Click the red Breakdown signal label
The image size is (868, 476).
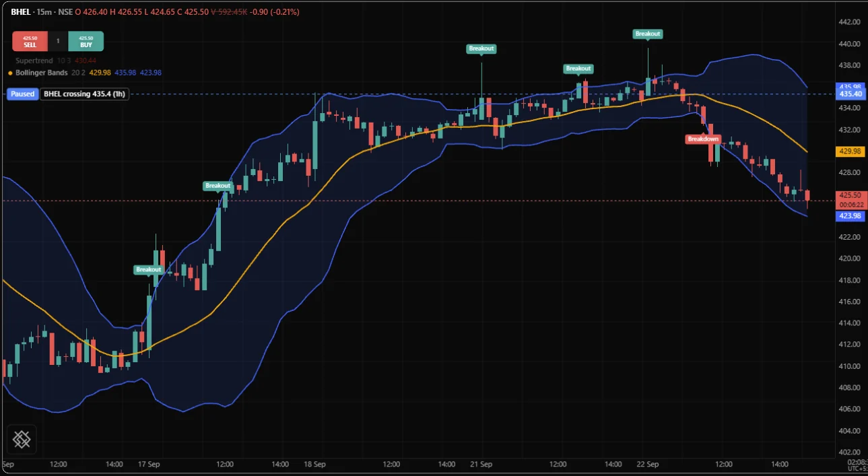(x=703, y=139)
